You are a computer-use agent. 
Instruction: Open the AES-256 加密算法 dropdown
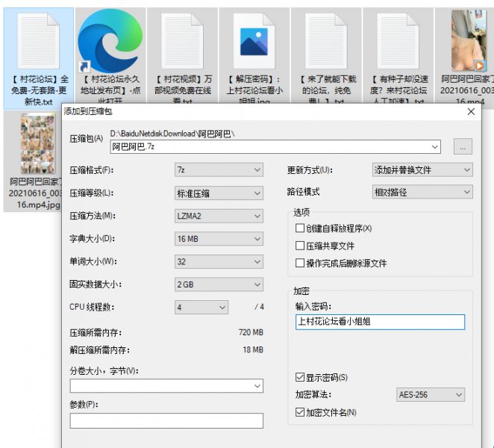[x=430, y=395]
